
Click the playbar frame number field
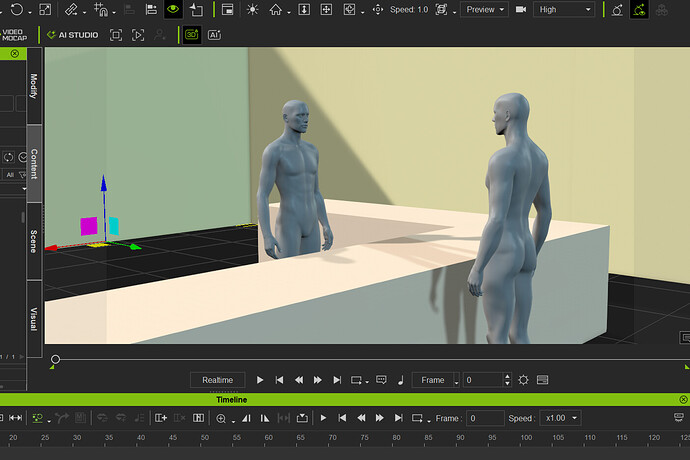pyautogui.click(x=483, y=380)
